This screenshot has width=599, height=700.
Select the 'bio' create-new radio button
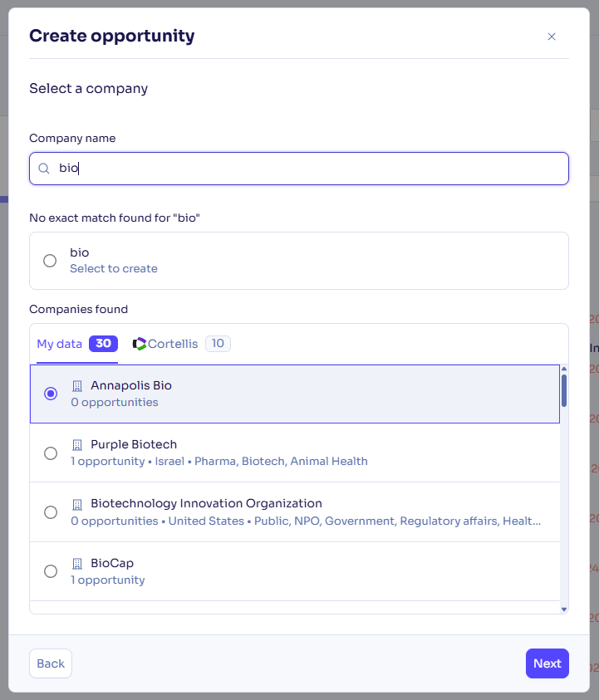[50, 261]
